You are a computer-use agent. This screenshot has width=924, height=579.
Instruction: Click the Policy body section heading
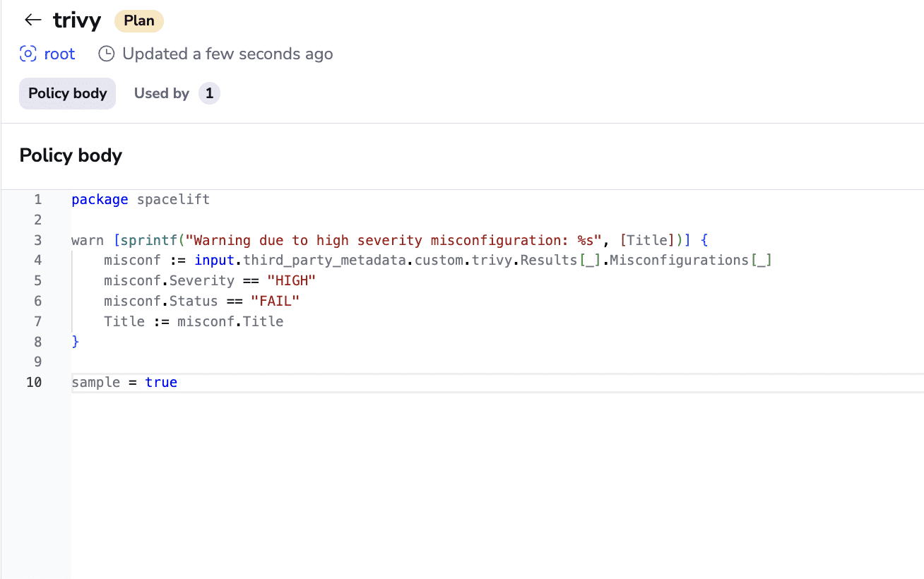[x=71, y=155]
